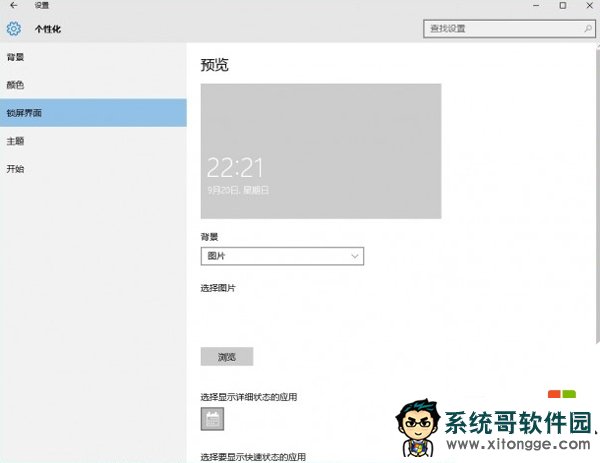Close the Settings window
Viewport: 600px width, 463px height.
tap(590, 5)
